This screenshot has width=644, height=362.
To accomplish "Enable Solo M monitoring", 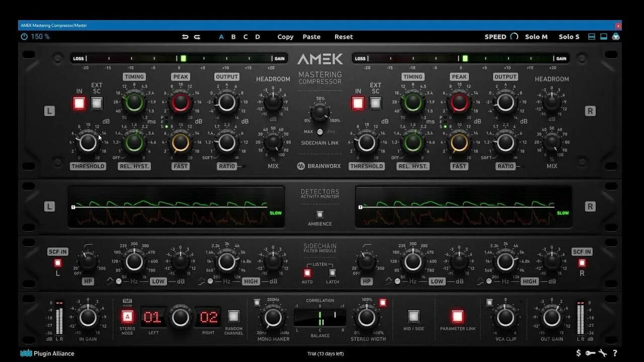I will click(x=536, y=37).
